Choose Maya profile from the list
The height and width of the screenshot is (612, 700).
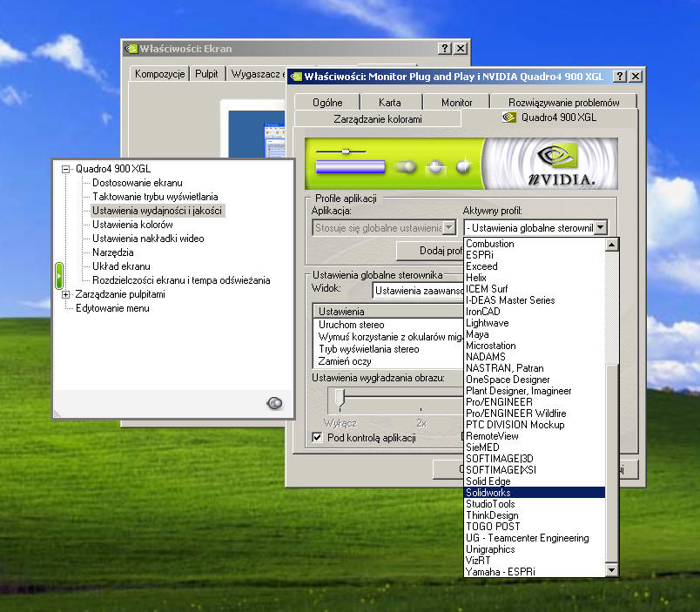[535, 334]
